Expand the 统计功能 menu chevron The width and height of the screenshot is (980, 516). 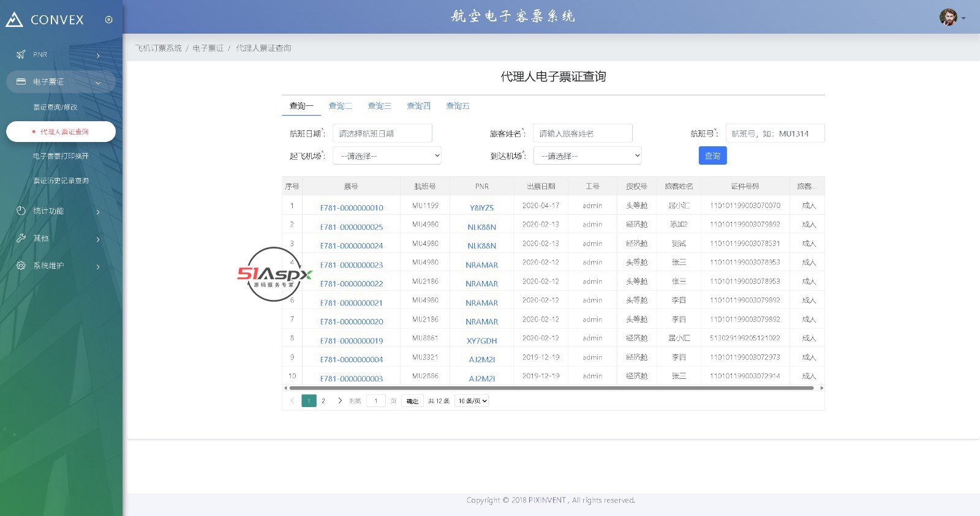pos(98,212)
